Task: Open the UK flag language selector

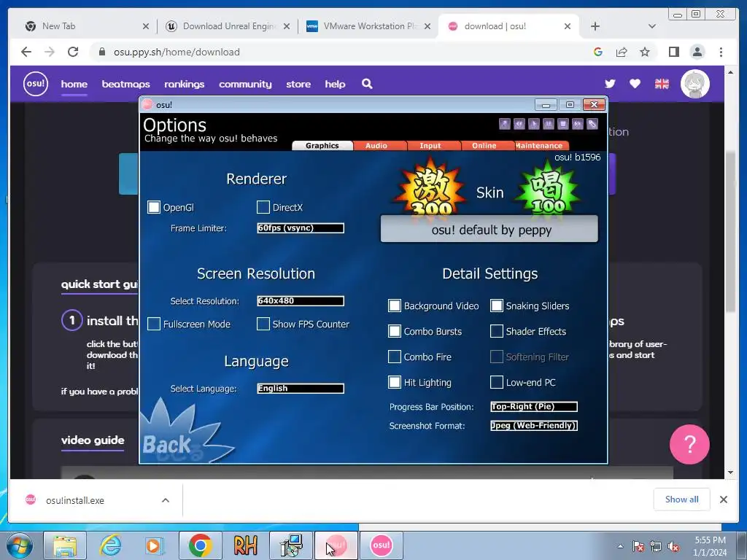Action: 662,84
